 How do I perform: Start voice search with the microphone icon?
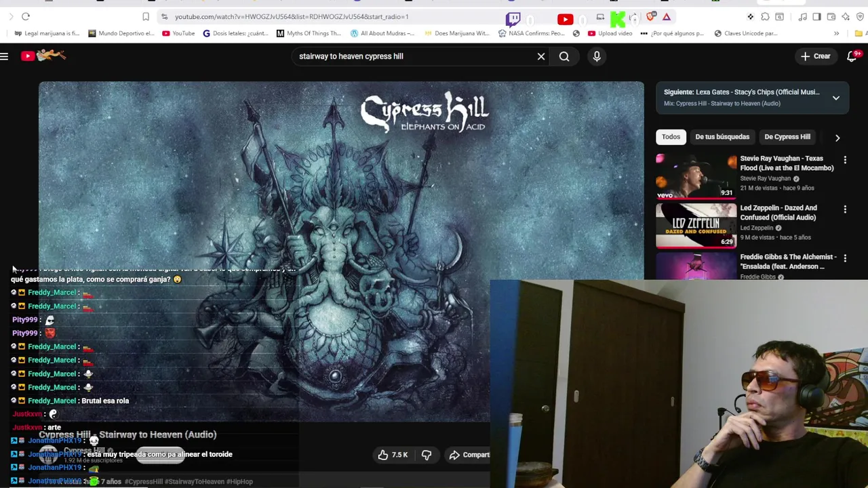597,56
